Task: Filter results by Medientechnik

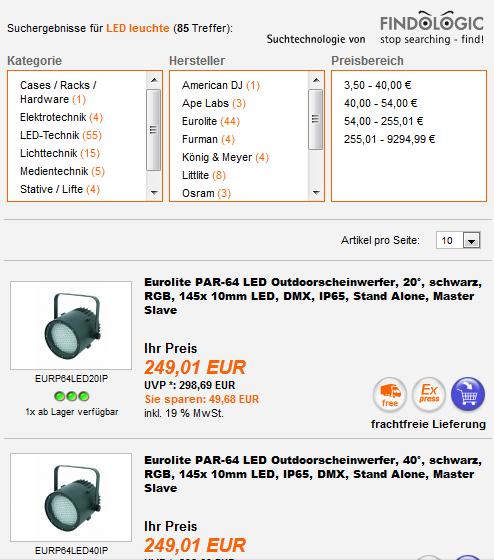Action: 63,171
